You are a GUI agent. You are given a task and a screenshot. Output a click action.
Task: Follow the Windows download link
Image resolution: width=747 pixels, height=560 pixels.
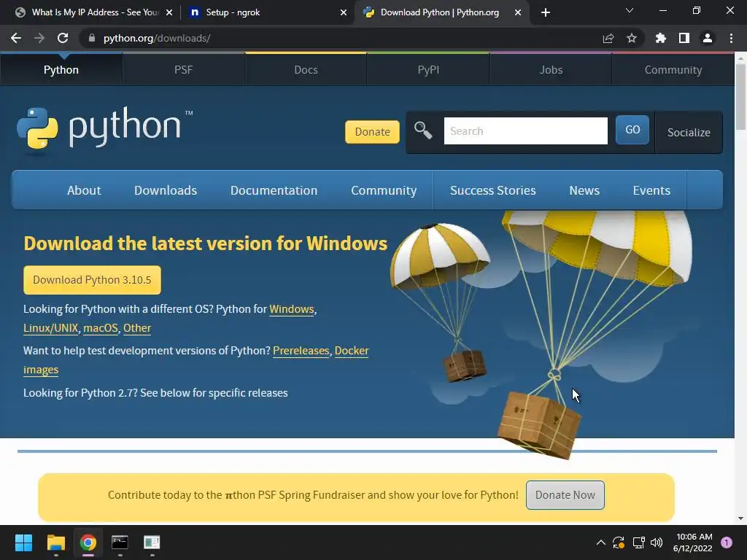pos(292,309)
